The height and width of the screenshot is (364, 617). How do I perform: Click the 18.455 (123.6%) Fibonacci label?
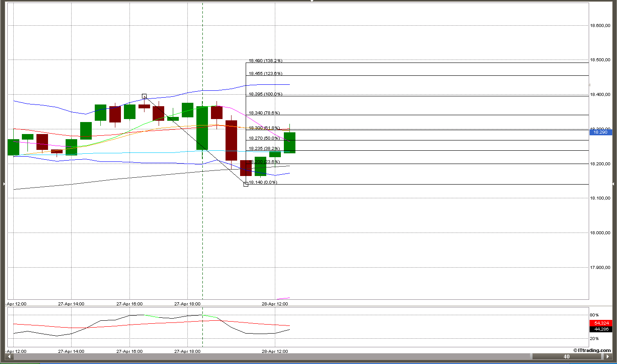click(265, 74)
